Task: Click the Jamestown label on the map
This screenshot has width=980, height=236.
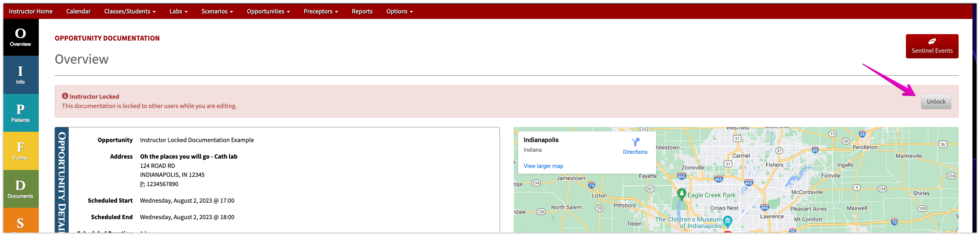Action: (570, 178)
